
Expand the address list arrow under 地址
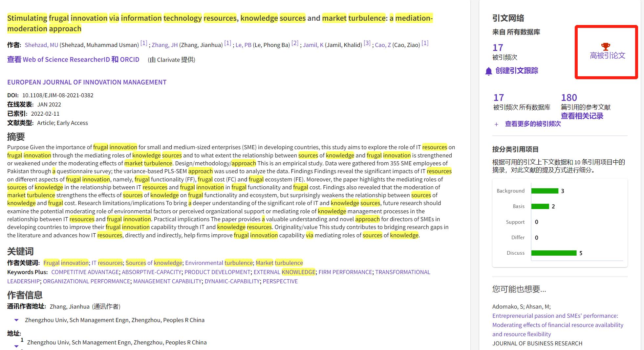click(x=16, y=346)
